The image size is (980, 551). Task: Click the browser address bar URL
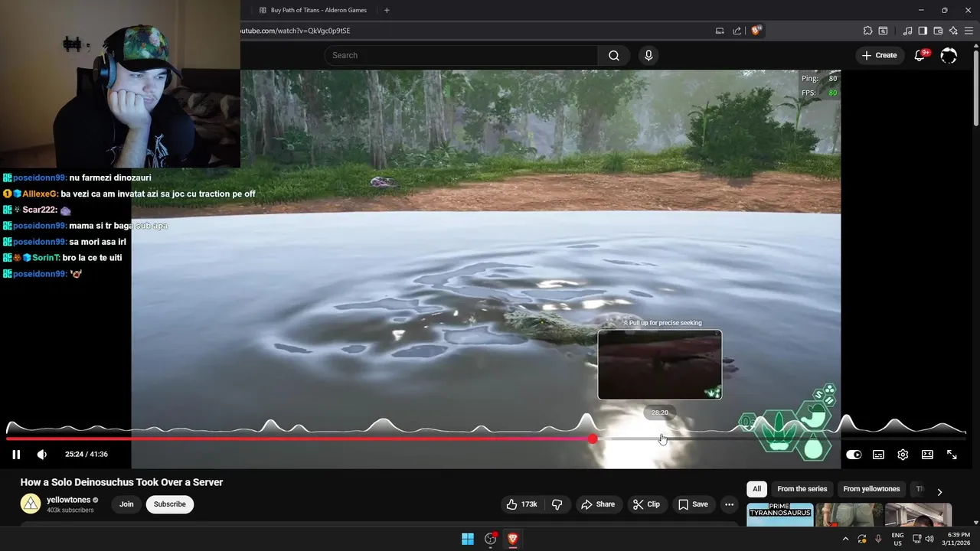[x=297, y=31]
